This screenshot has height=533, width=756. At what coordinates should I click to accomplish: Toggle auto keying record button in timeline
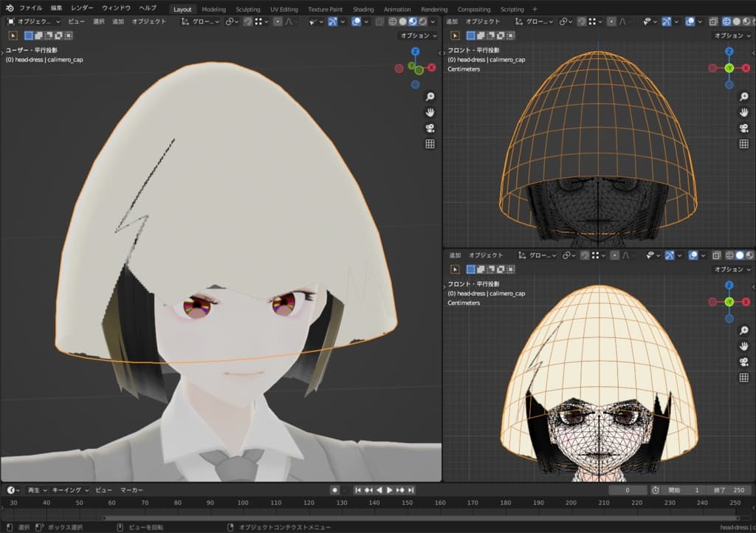tap(334, 490)
